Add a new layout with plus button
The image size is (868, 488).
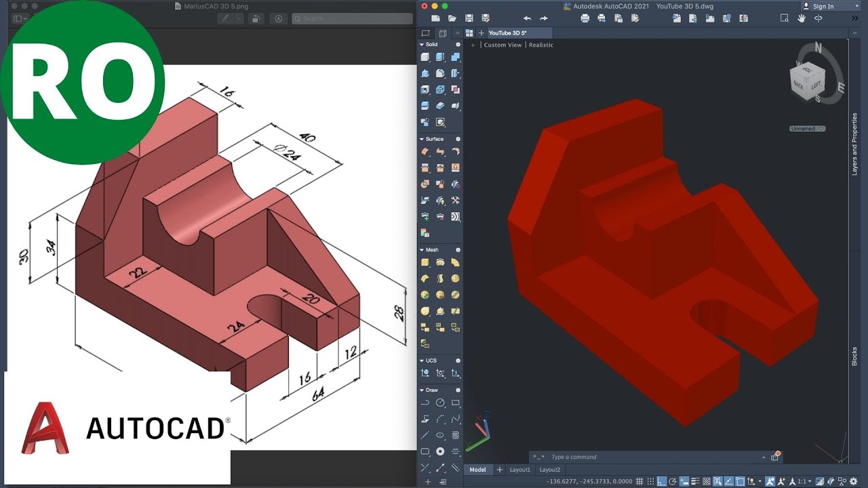pos(499,470)
